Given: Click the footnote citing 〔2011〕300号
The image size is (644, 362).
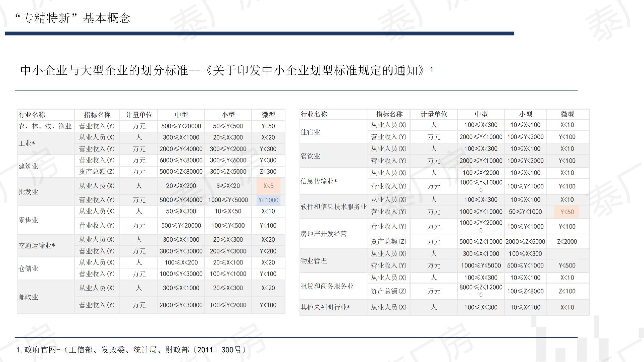Looking at the screenshot, I should click(x=131, y=350).
